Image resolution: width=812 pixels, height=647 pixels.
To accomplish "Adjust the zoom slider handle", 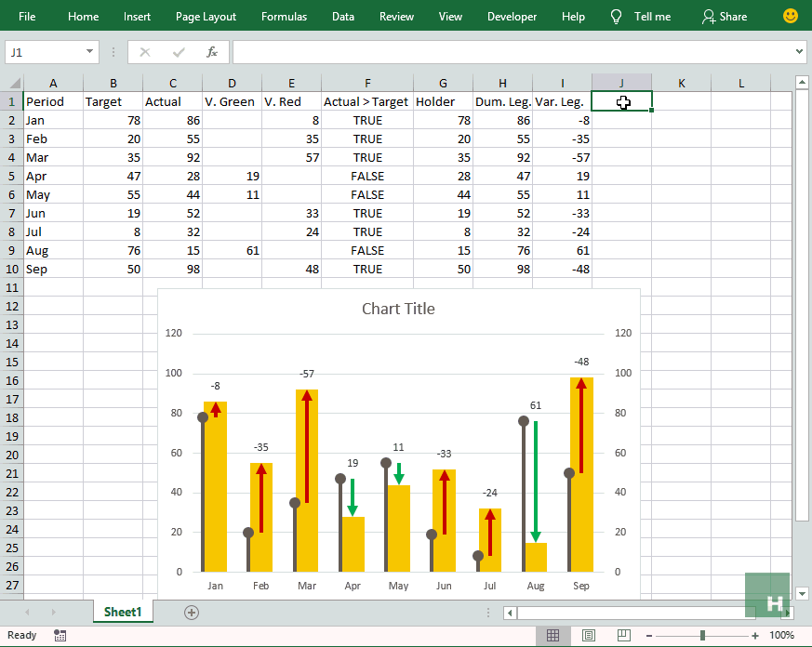I will click(702, 636).
